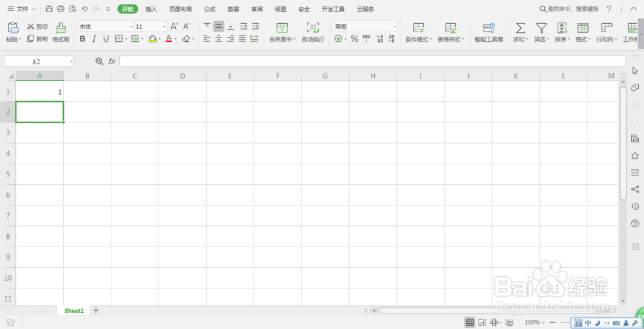Click the magnifier icon beside fx

99,61
